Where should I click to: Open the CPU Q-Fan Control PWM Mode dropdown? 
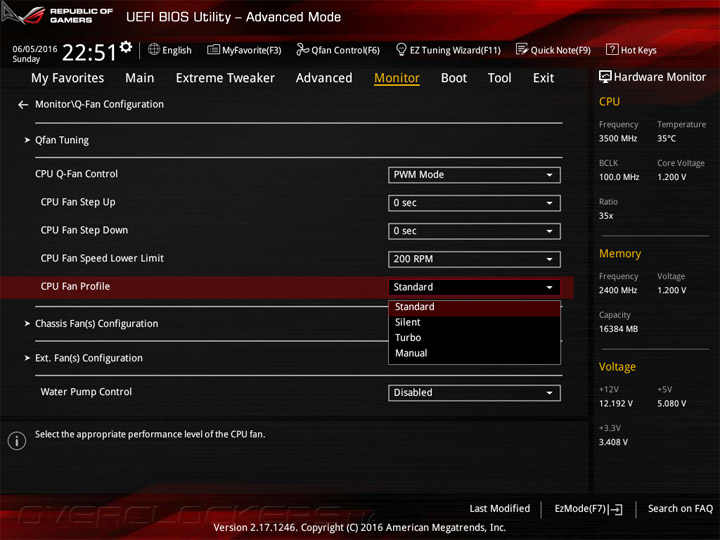(474, 175)
